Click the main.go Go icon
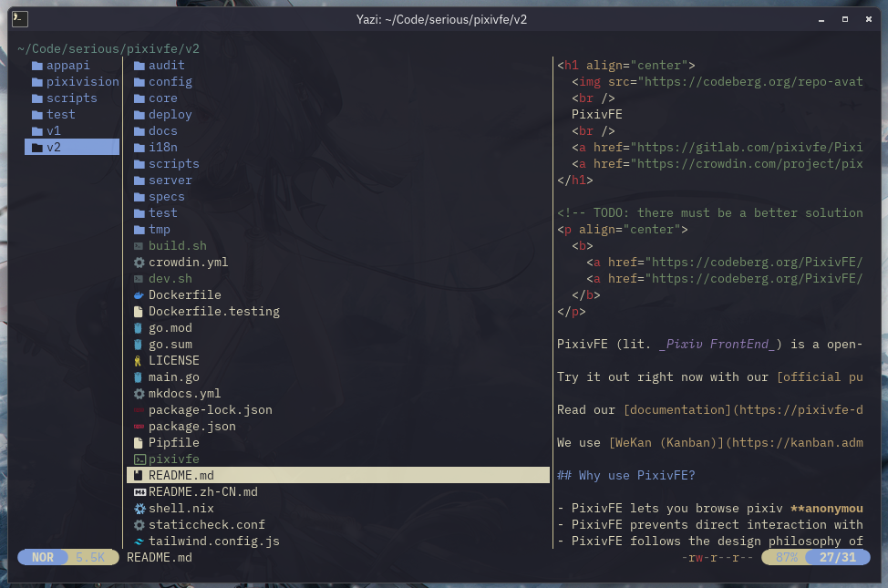Screen dimensions: 888x588 pyautogui.click(x=138, y=377)
